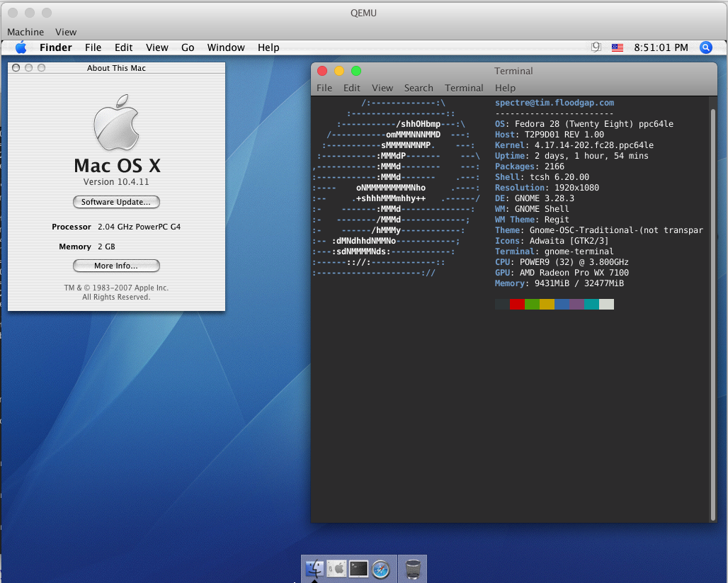Close the About This Mac window
This screenshot has height=583, width=728.
(16, 68)
